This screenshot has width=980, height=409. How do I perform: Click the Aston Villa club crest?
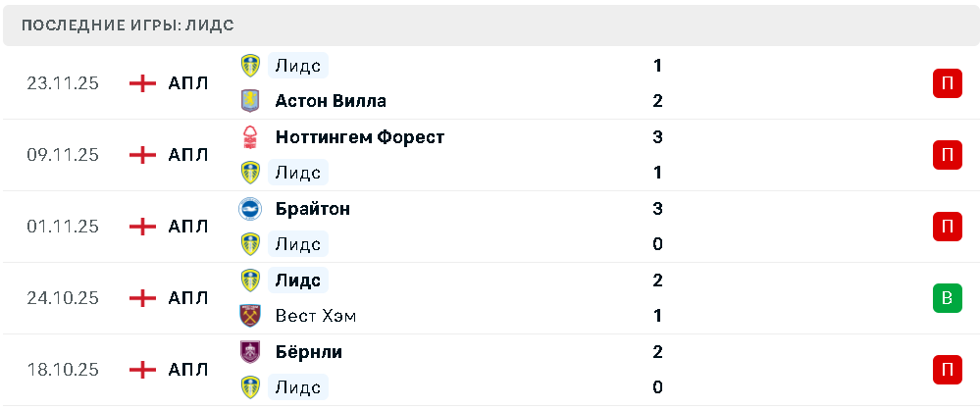[251, 101]
